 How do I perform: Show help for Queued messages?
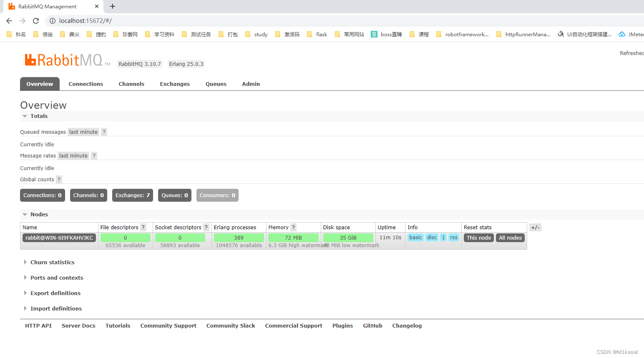[x=104, y=132]
